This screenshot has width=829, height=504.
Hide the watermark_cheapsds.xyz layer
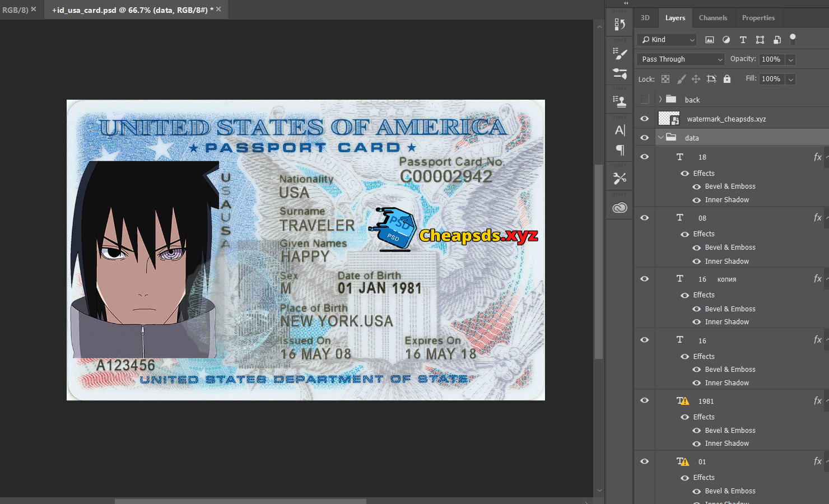645,119
